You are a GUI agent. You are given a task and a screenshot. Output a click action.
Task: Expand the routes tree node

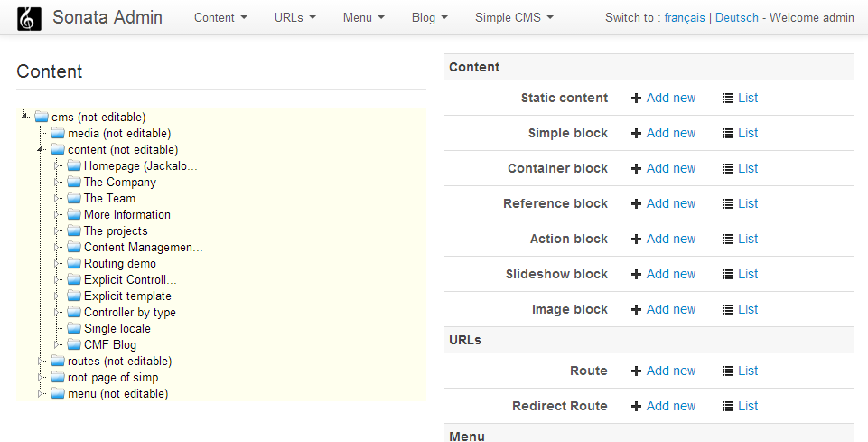(41, 361)
